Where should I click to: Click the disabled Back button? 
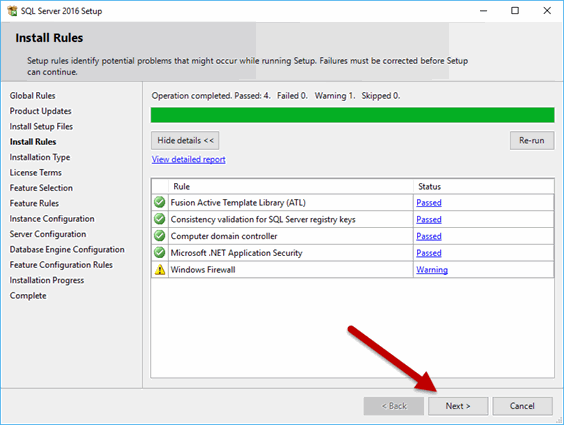click(394, 406)
